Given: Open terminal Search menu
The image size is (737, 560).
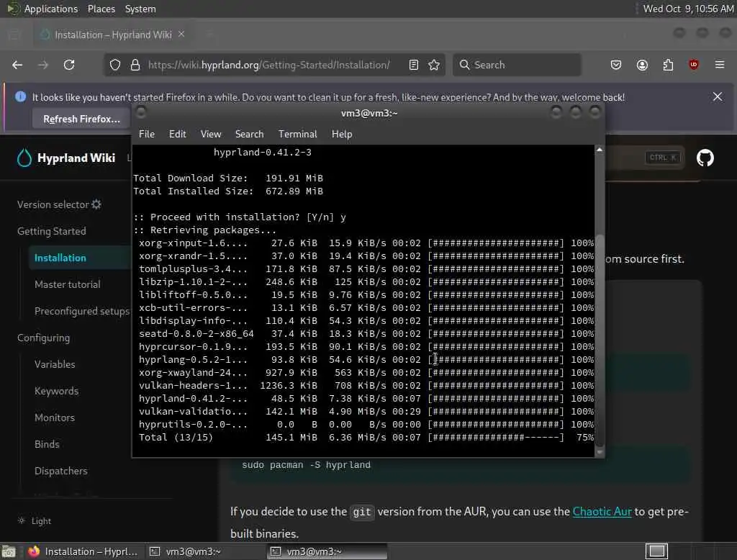Looking at the screenshot, I should [x=249, y=134].
